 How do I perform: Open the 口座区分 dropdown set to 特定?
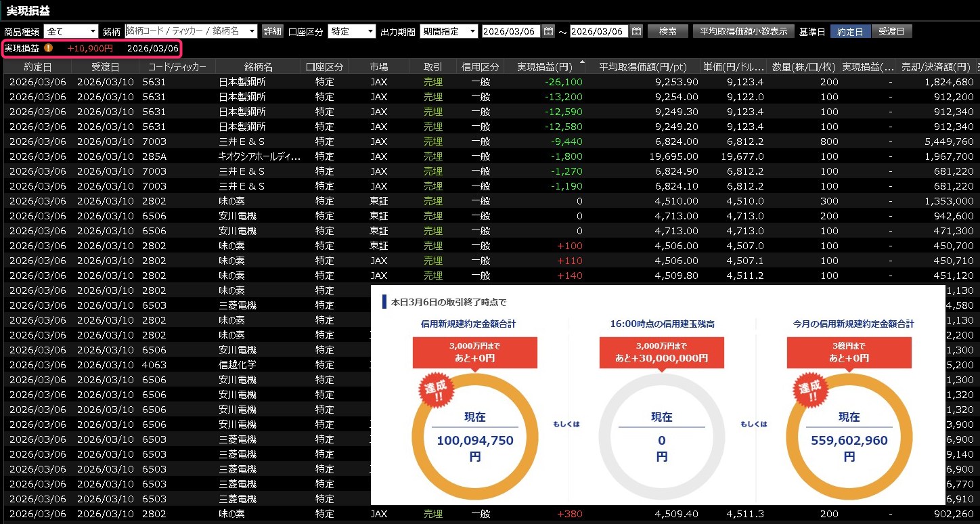pyautogui.click(x=370, y=31)
